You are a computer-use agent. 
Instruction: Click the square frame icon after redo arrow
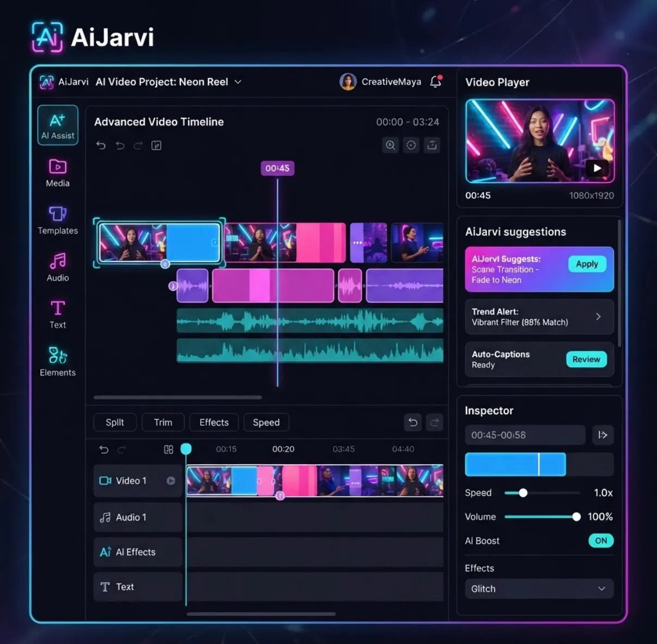tap(156, 145)
